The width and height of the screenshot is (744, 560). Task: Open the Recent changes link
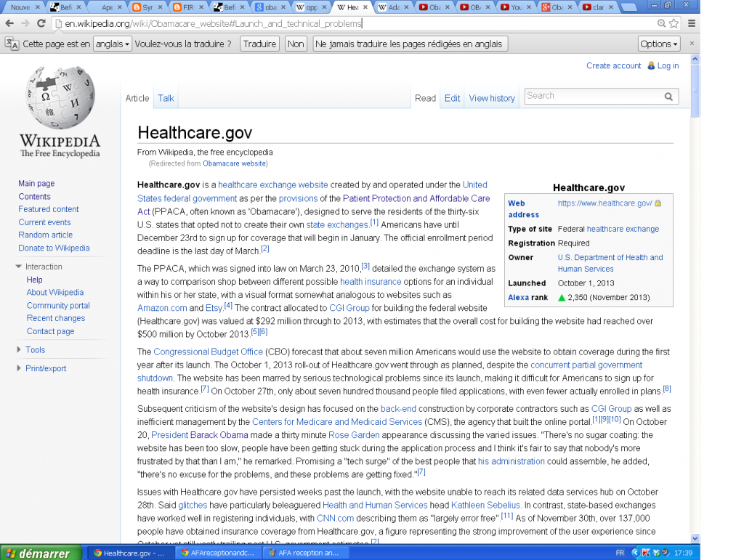pos(56,318)
